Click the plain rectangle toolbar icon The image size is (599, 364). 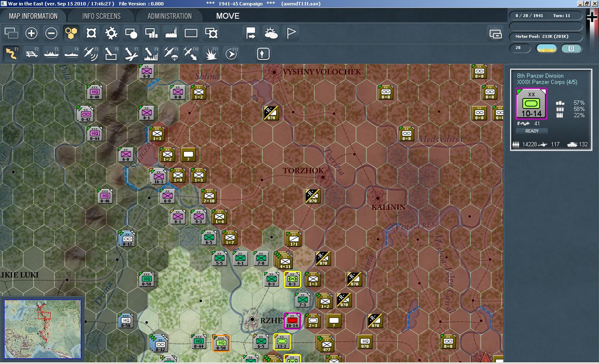click(x=191, y=33)
